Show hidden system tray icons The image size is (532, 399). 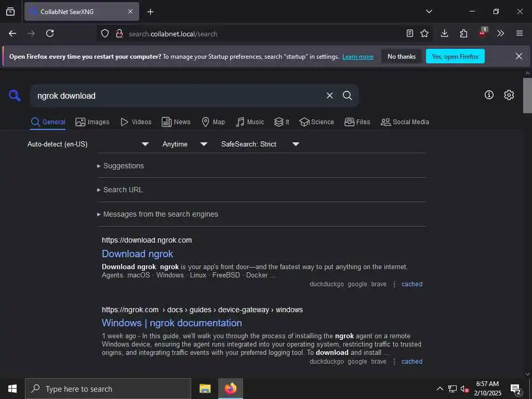[x=440, y=389]
